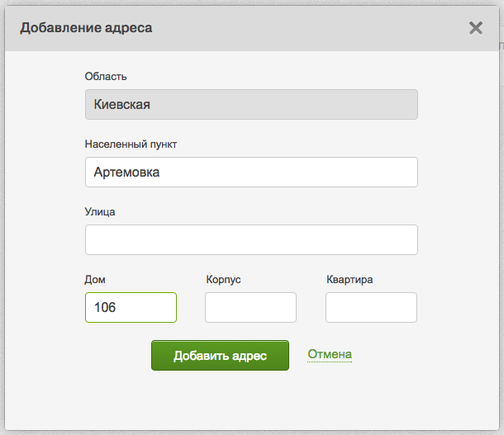Viewport: 504px width, 435px height.
Task: Focus the Квартира input field
Action: [x=371, y=307]
